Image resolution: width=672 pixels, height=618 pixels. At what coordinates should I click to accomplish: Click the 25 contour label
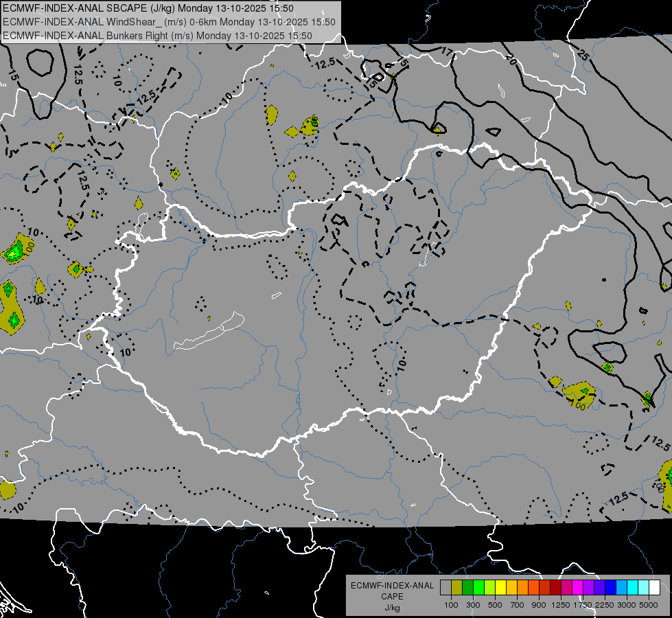tap(583, 54)
